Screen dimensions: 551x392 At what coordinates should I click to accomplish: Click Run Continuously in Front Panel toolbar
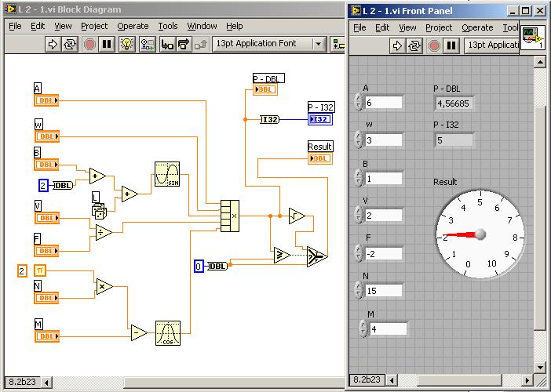tap(414, 45)
